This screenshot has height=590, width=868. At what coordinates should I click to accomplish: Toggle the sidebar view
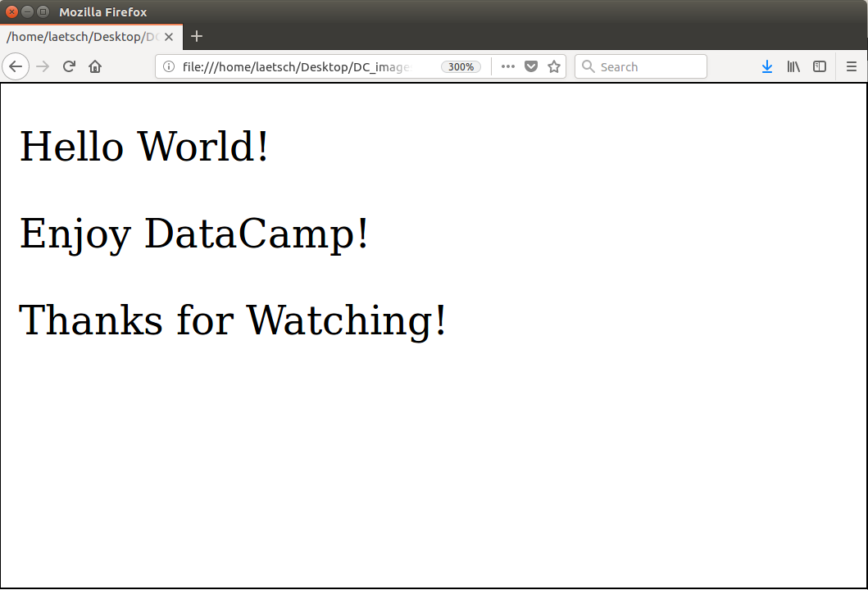(820, 67)
